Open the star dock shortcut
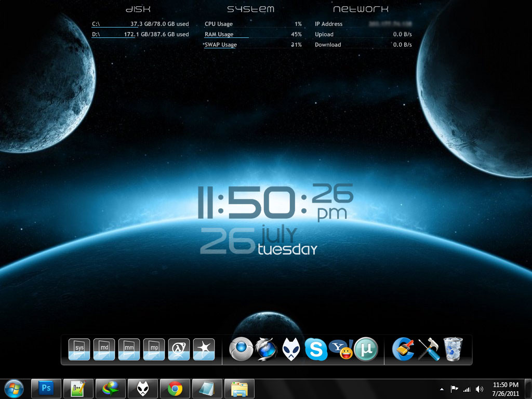Screen dimensions: 532x399 (x=204, y=349)
